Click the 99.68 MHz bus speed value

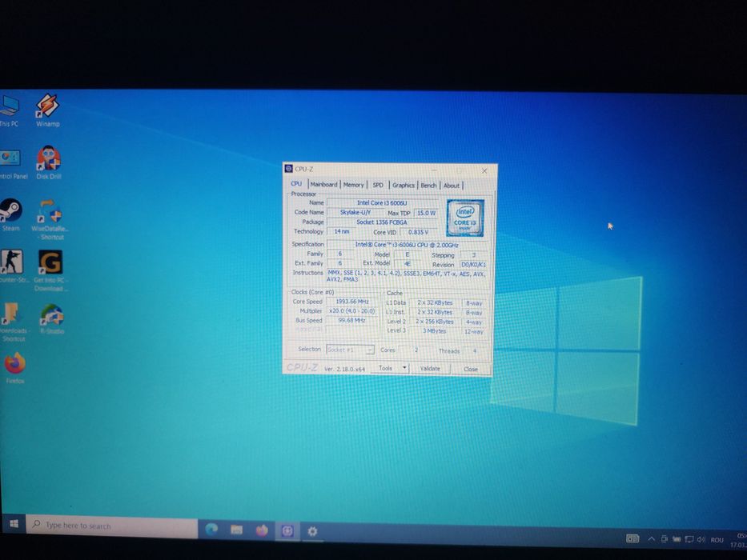352,321
